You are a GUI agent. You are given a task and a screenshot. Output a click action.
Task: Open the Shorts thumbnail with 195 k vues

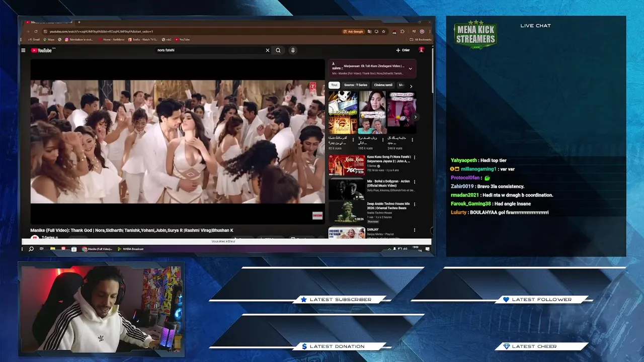click(x=372, y=112)
